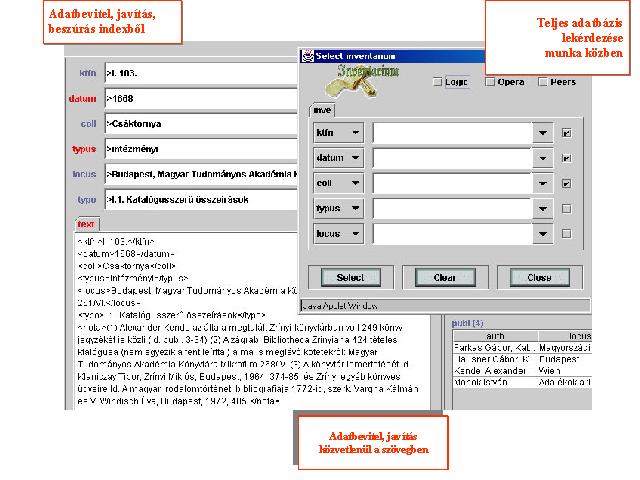Screen dimensions: 640x480
Task: Click the klfn search value field in dialog
Action: [452, 133]
